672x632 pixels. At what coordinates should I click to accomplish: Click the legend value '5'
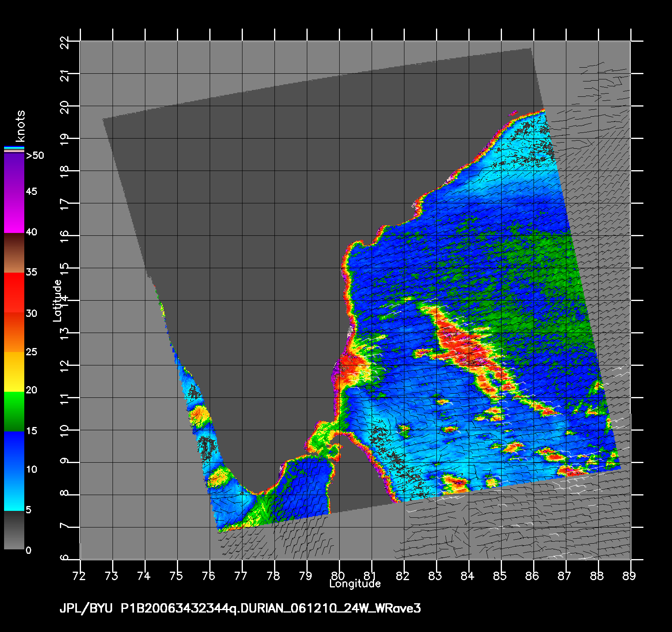pos(28,510)
